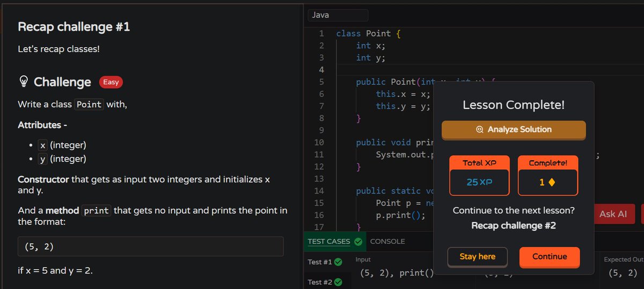Open the Ask AI assistant
644x289 pixels.
613,214
